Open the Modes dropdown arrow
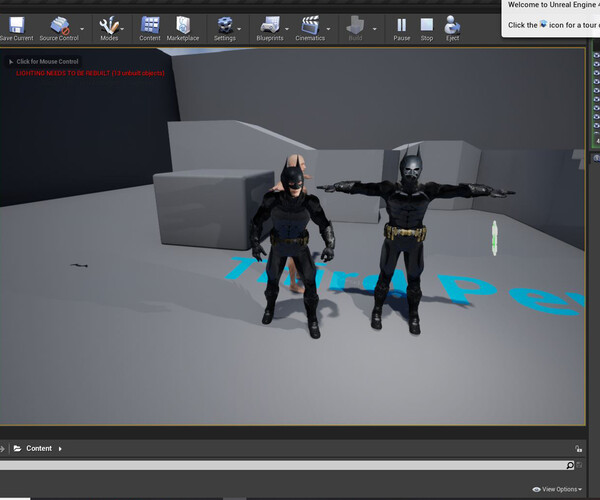Screen dimensions: 600x500 (122, 29)
